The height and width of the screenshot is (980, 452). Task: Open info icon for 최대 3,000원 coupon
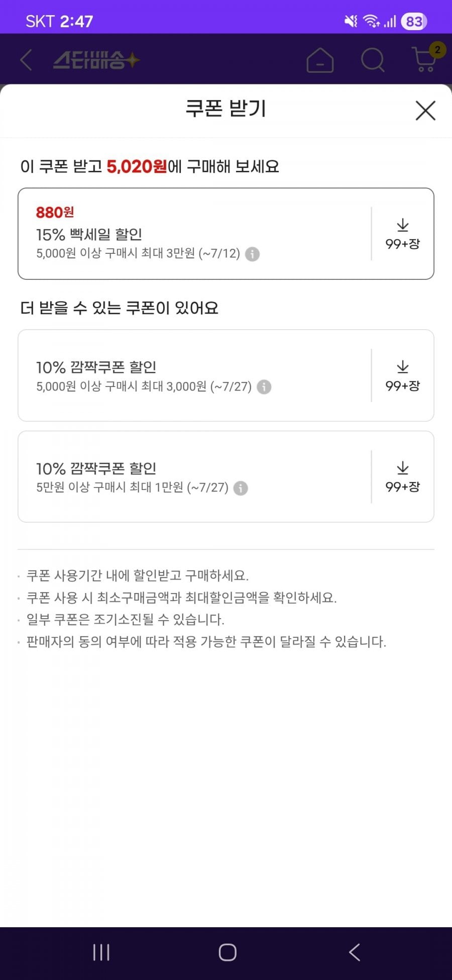click(264, 387)
